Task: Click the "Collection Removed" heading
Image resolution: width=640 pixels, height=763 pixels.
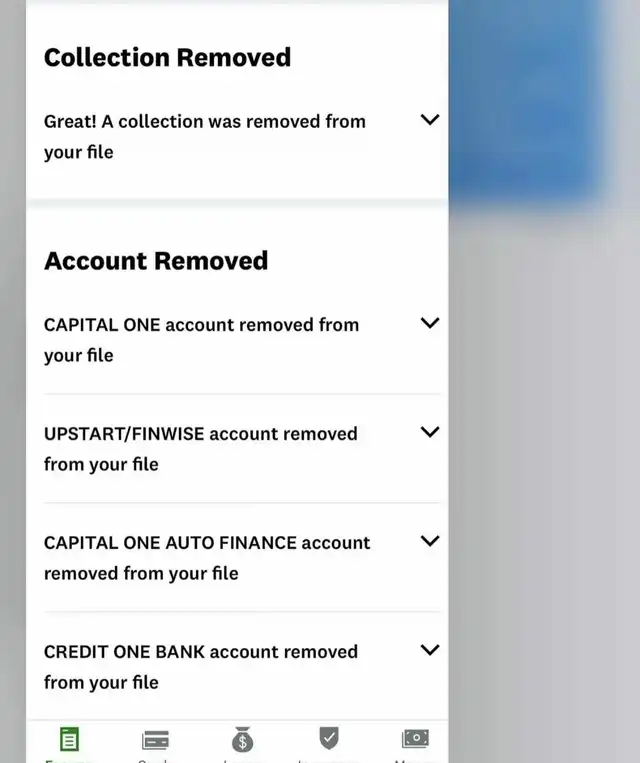Action: pyautogui.click(x=167, y=57)
